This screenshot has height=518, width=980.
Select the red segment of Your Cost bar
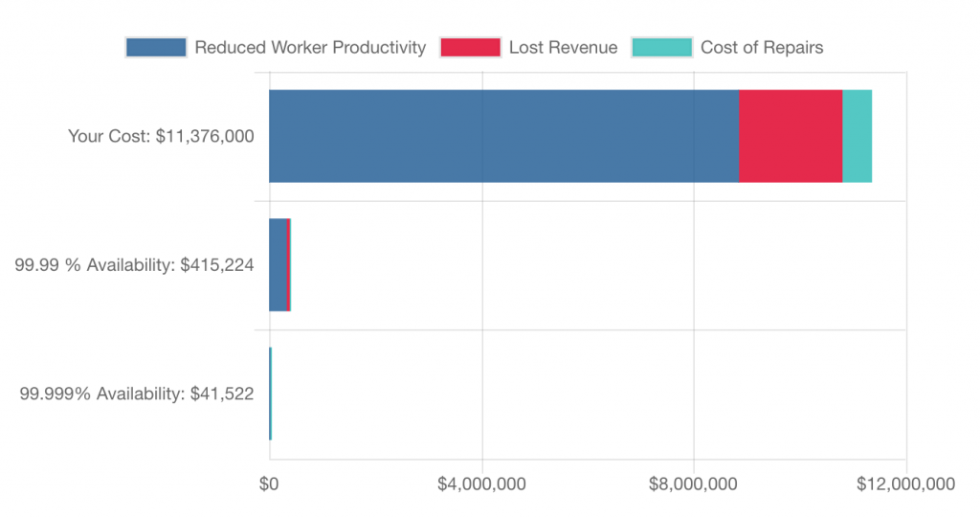[x=790, y=136]
